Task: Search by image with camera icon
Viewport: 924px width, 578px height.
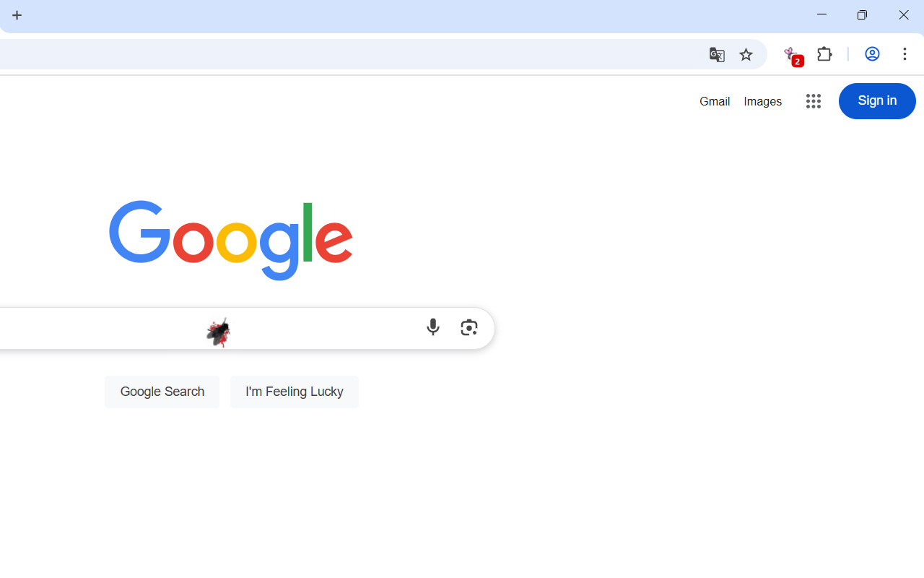Action: 469,327
